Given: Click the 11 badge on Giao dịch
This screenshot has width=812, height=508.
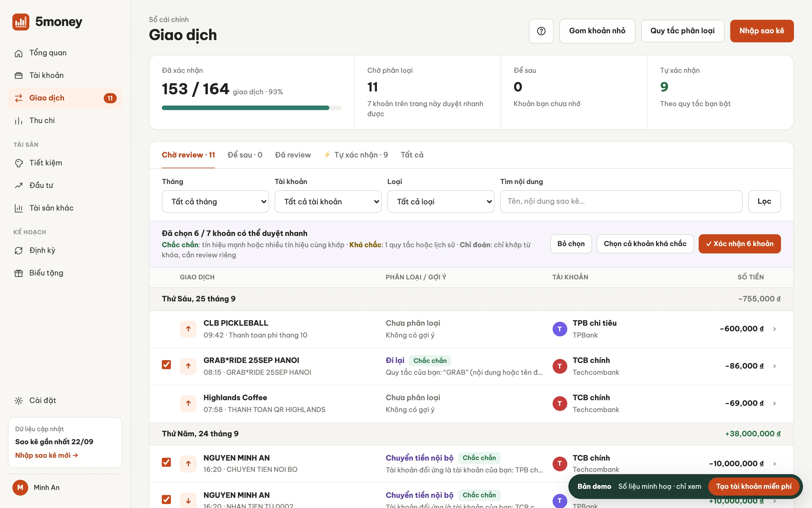Looking at the screenshot, I should click(110, 98).
